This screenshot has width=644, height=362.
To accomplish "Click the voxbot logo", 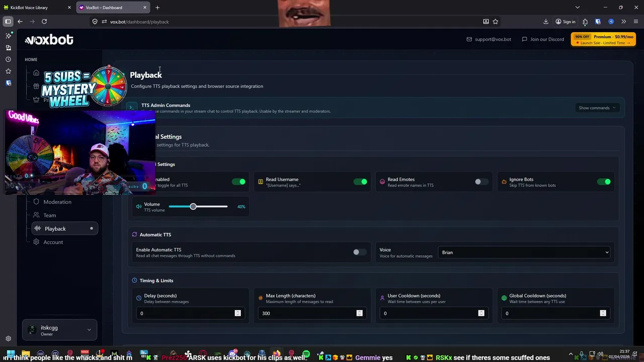I will [49, 40].
